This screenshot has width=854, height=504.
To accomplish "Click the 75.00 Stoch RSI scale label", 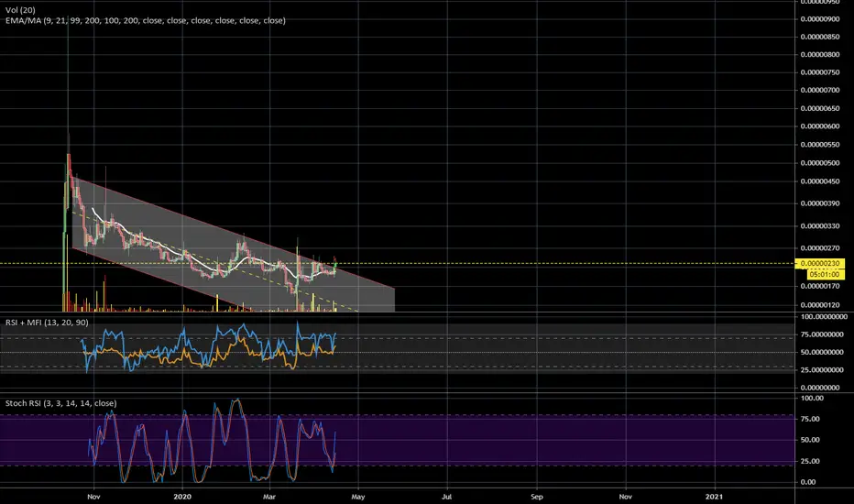I will coord(810,419).
